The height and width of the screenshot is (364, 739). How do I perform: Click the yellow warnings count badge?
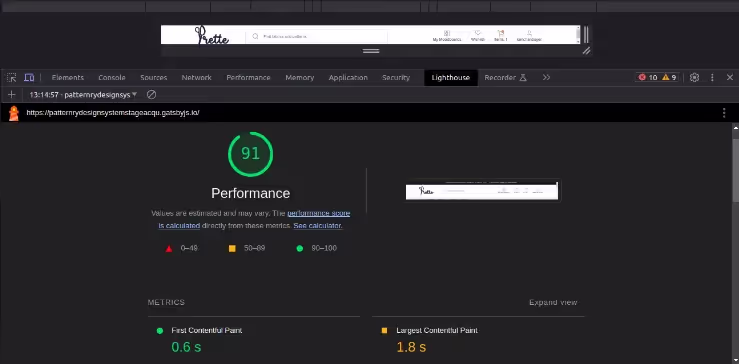click(x=669, y=77)
